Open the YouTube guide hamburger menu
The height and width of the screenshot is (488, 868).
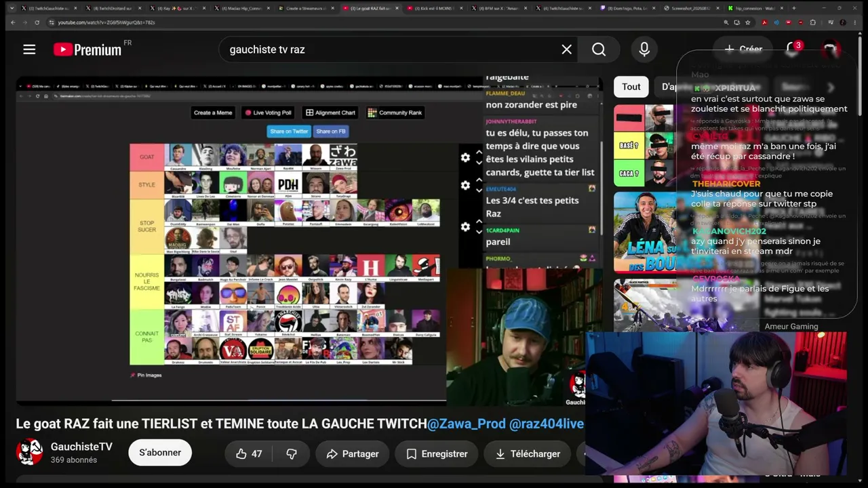pos(29,49)
